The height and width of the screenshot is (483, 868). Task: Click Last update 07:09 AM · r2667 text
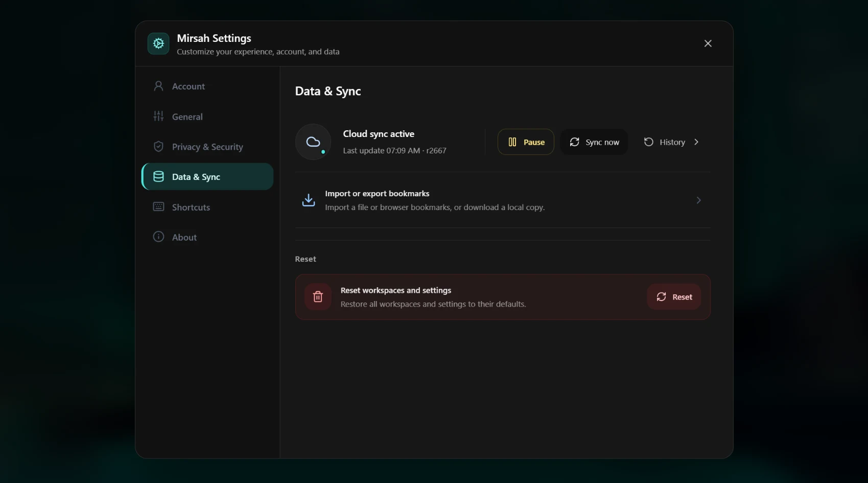(394, 151)
